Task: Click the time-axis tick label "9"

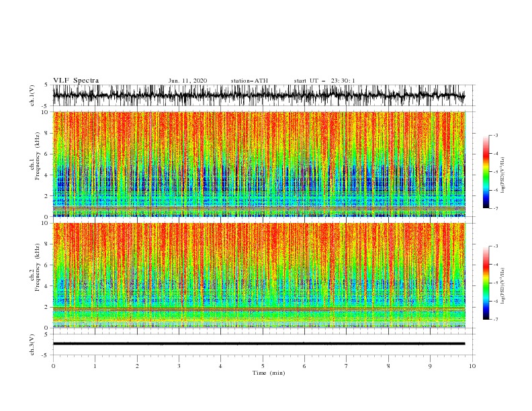Action: click(430, 366)
